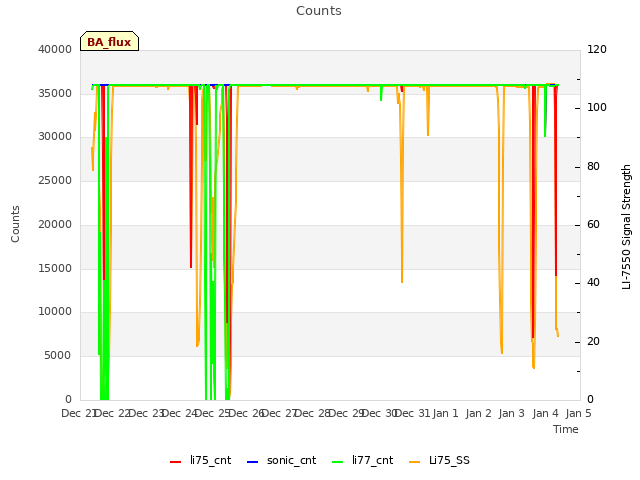This screenshot has height=480, width=640.
Task: Click the 40 tick on right axis
Action: pos(593,283)
